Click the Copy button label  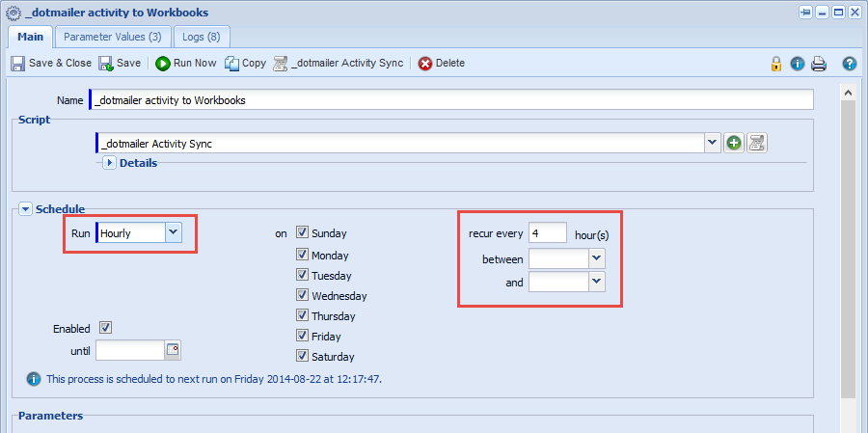tap(254, 63)
